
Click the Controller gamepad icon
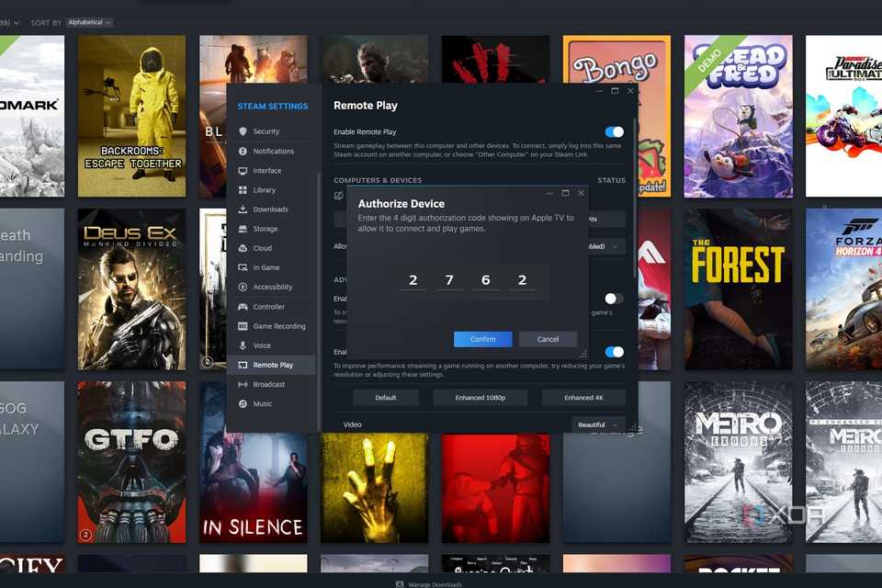(245, 306)
